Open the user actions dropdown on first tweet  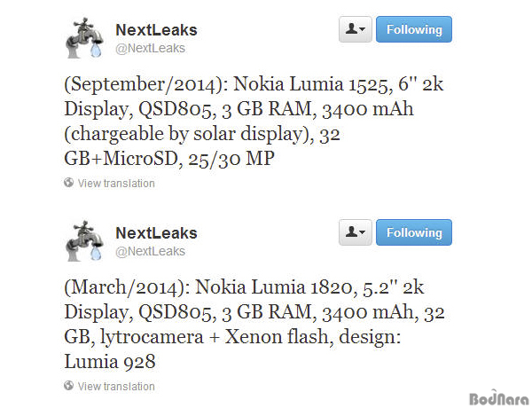click(x=356, y=29)
